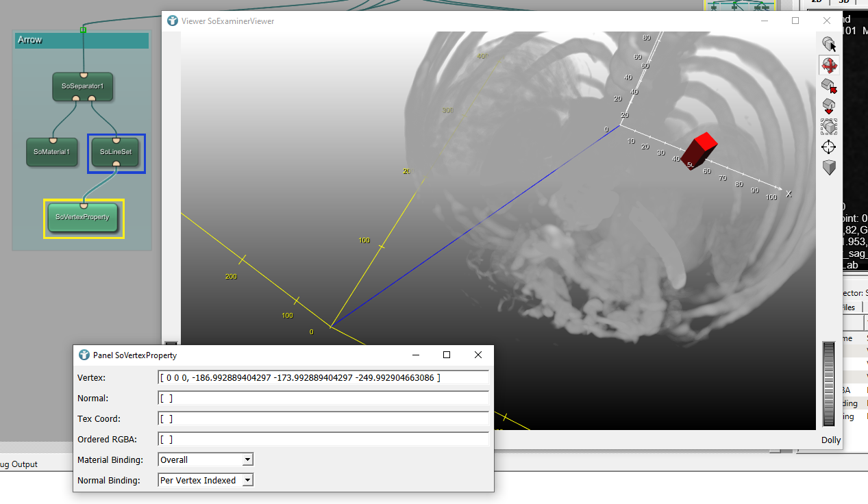Select the SoSeparator1 node
The image size is (868, 504).
[x=82, y=87]
